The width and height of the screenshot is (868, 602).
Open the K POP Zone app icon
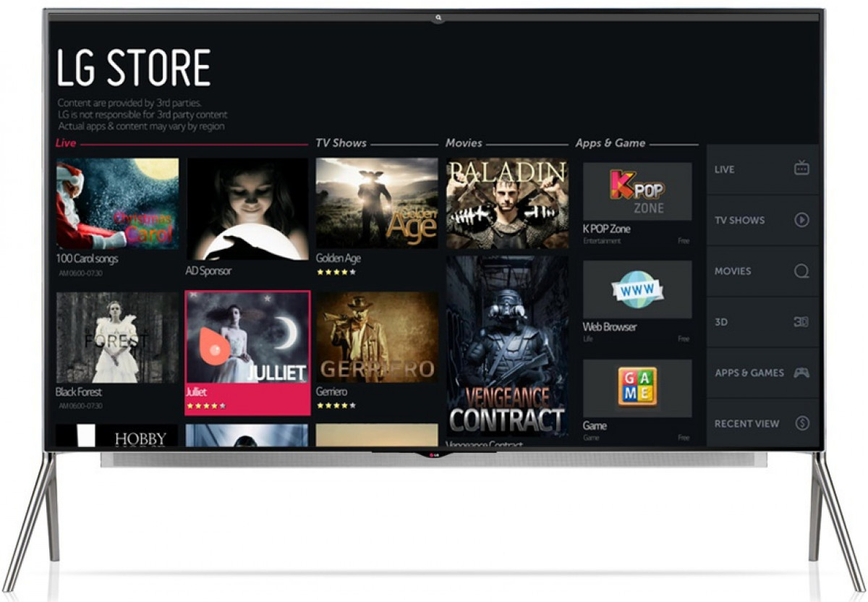(637, 191)
